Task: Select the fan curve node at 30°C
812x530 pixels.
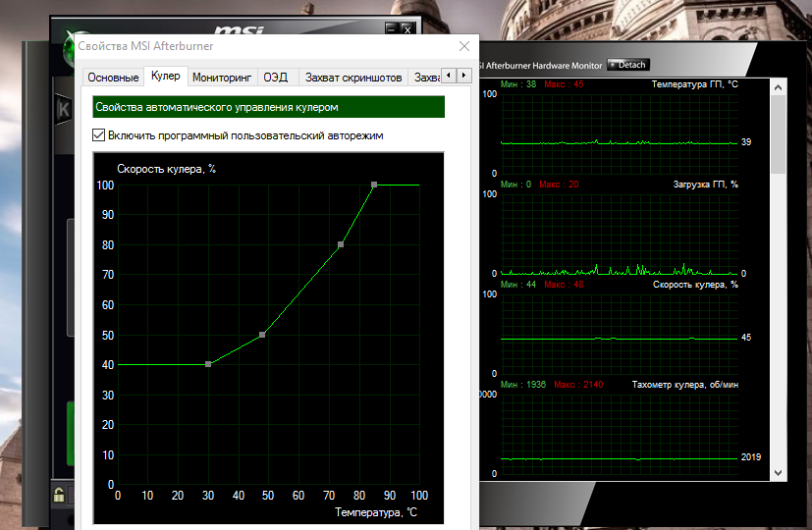Action: [x=208, y=364]
